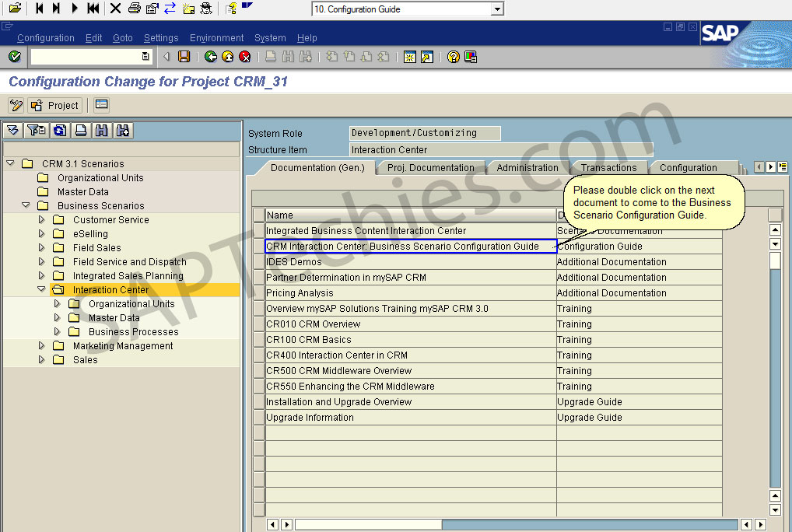Click the Save floppy disk icon
The image size is (792, 532).
click(x=184, y=57)
